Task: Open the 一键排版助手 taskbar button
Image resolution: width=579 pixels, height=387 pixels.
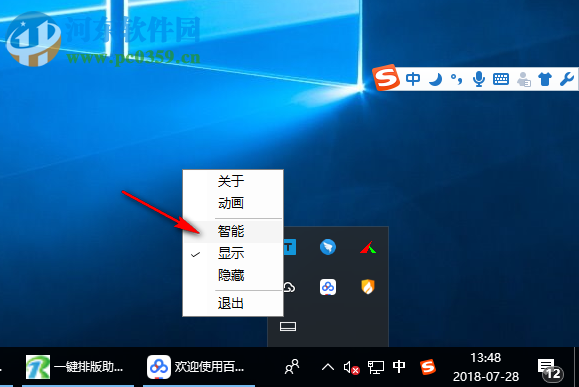Action: point(77,367)
